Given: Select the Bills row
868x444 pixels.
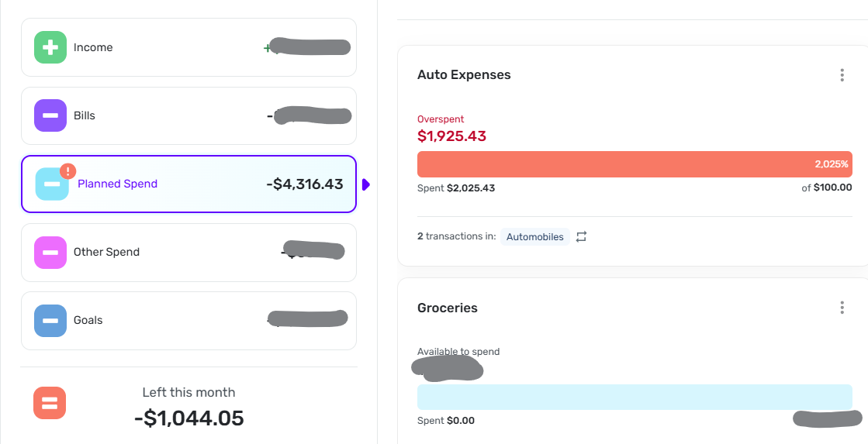Looking at the screenshot, I should (x=188, y=115).
